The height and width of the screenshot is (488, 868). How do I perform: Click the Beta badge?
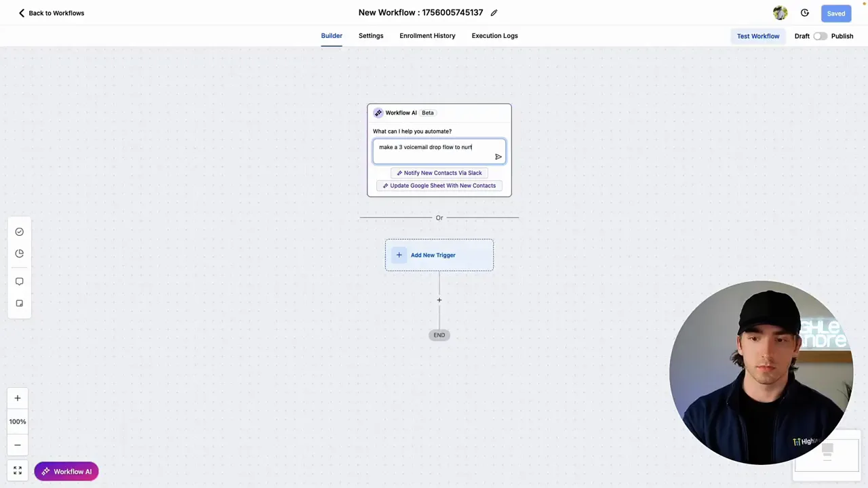point(427,113)
